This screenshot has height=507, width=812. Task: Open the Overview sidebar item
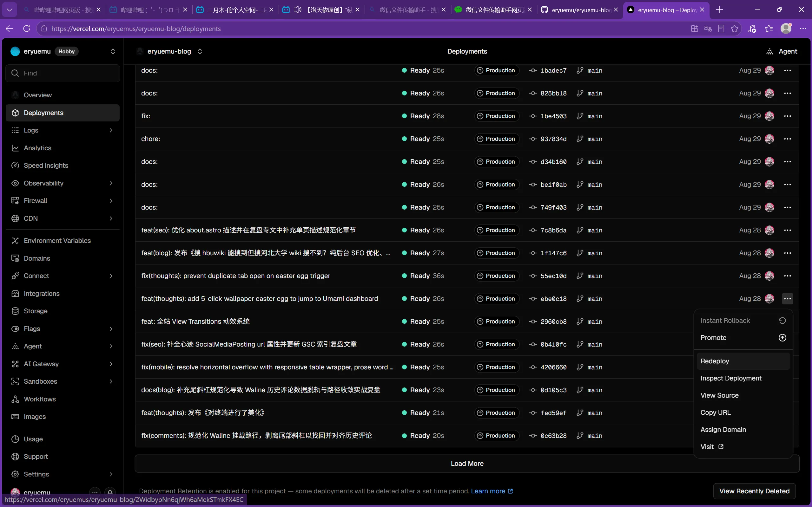63,95
